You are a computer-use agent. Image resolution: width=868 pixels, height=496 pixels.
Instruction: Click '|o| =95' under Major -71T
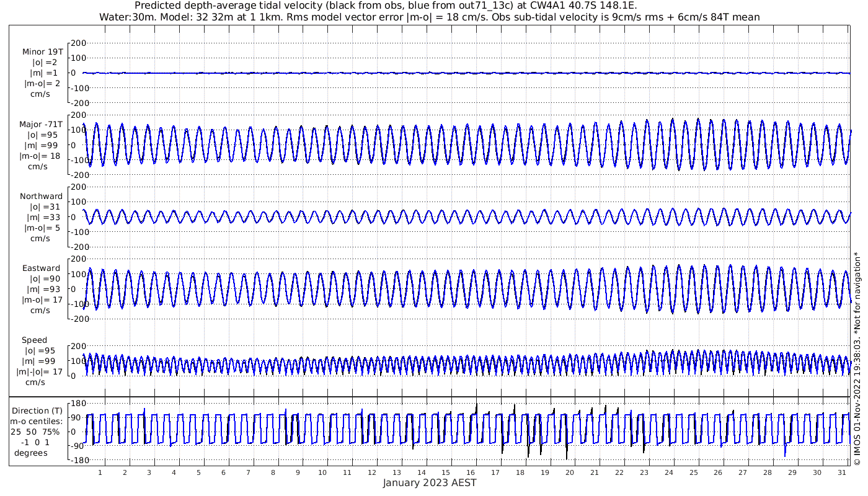pyautogui.click(x=42, y=135)
